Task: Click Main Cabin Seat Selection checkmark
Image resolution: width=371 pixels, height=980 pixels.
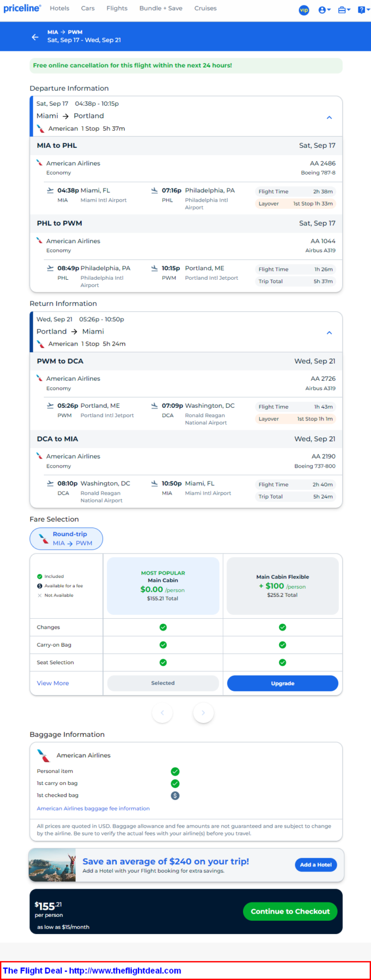Action: 163,663
